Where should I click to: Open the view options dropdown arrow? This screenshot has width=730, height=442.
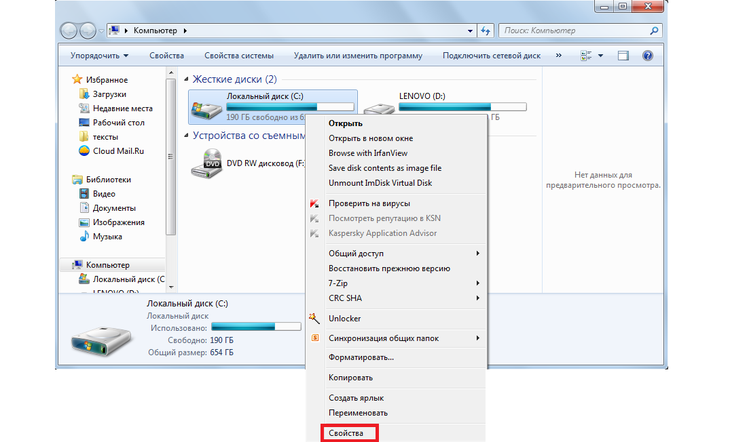[601, 56]
